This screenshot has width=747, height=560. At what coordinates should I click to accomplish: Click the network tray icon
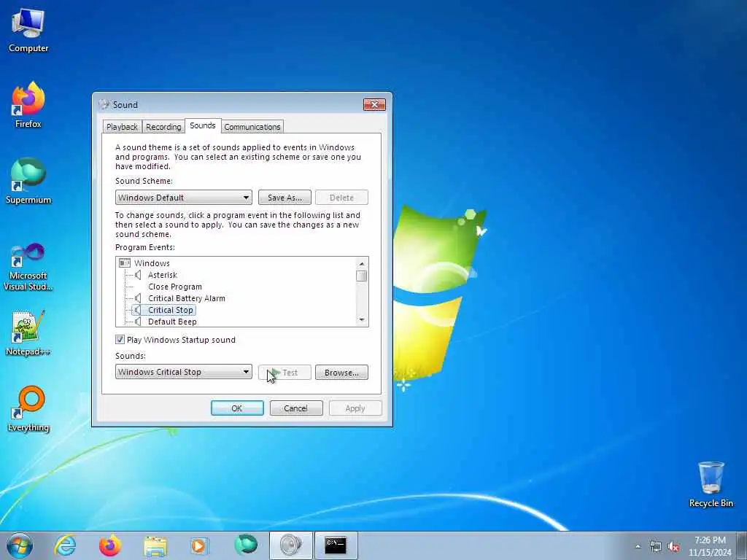[656, 547]
